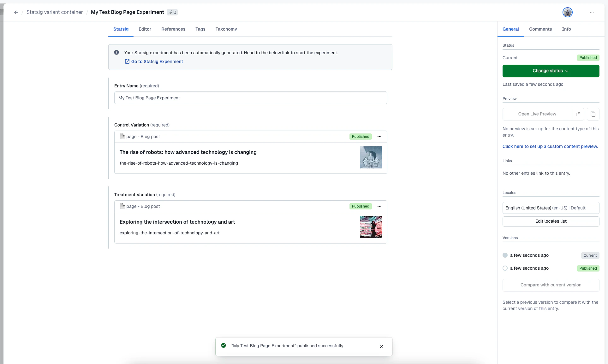The height and width of the screenshot is (364, 608).
Task: Open the Comments sidebar tab
Action: pyautogui.click(x=540, y=29)
